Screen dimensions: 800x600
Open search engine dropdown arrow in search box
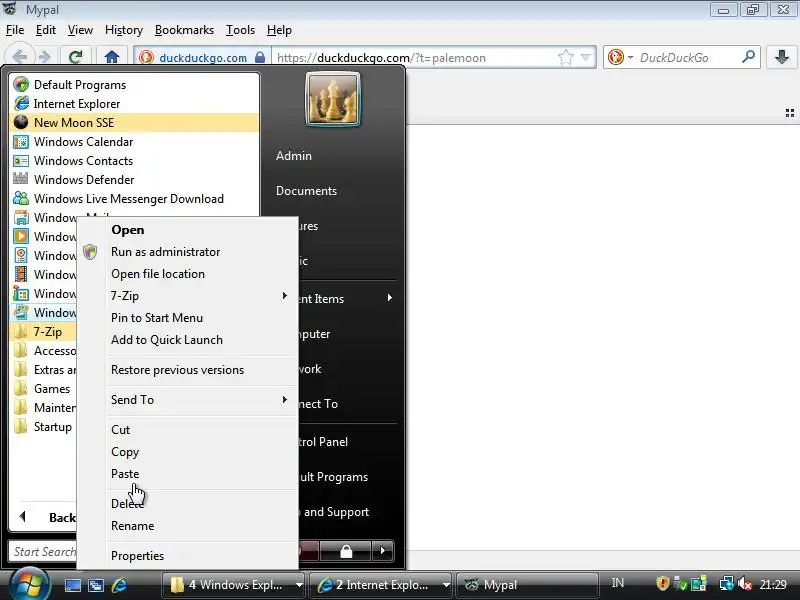631,57
